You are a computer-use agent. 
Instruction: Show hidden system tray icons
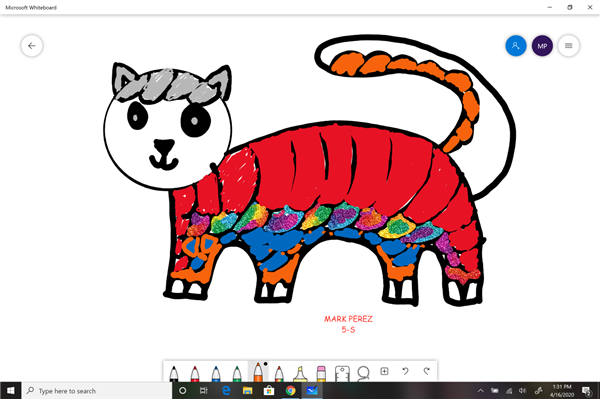481,391
